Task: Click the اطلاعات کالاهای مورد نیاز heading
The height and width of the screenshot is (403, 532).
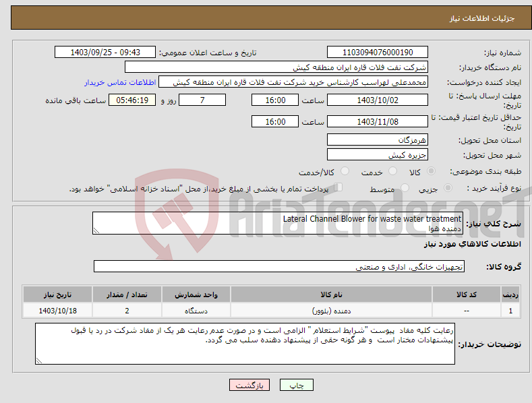Action: [472, 244]
